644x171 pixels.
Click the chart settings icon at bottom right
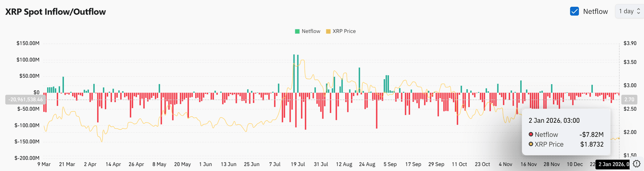tap(636, 164)
